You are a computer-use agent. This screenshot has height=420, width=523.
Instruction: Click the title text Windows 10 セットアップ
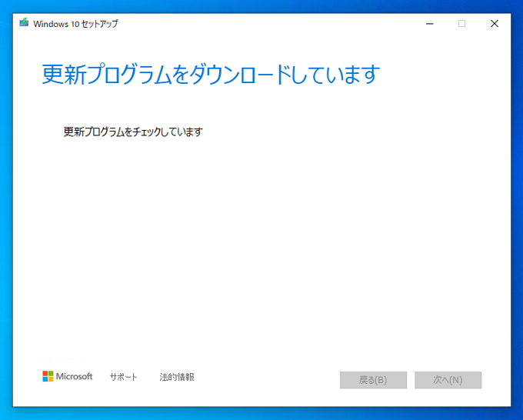[75, 24]
